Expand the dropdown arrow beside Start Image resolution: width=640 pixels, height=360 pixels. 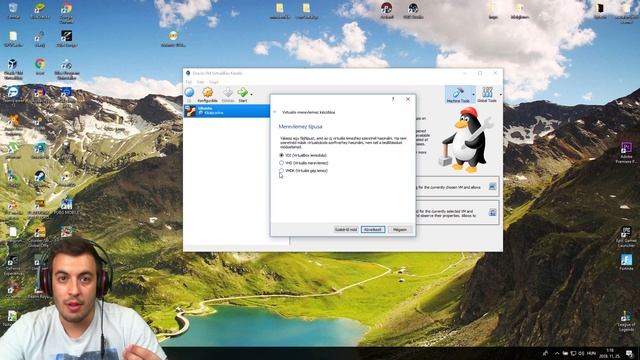coord(251,94)
